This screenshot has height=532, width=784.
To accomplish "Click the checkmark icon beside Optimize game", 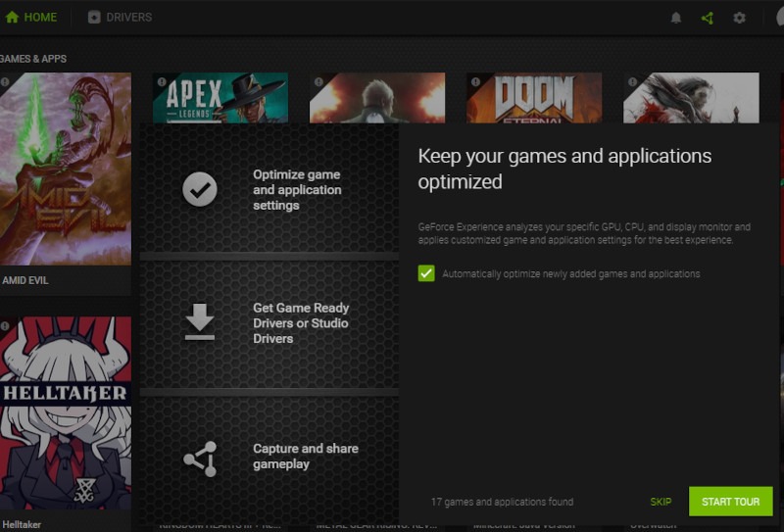I will pos(200,189).
